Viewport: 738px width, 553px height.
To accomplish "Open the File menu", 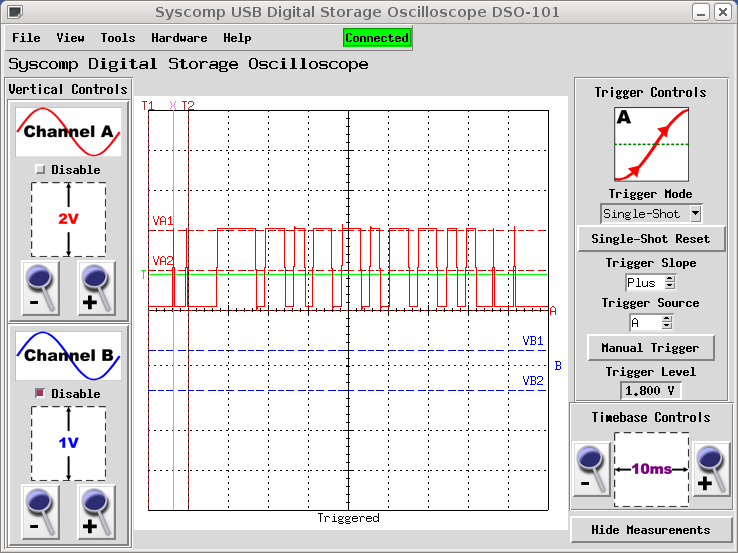I will [26, 38].
